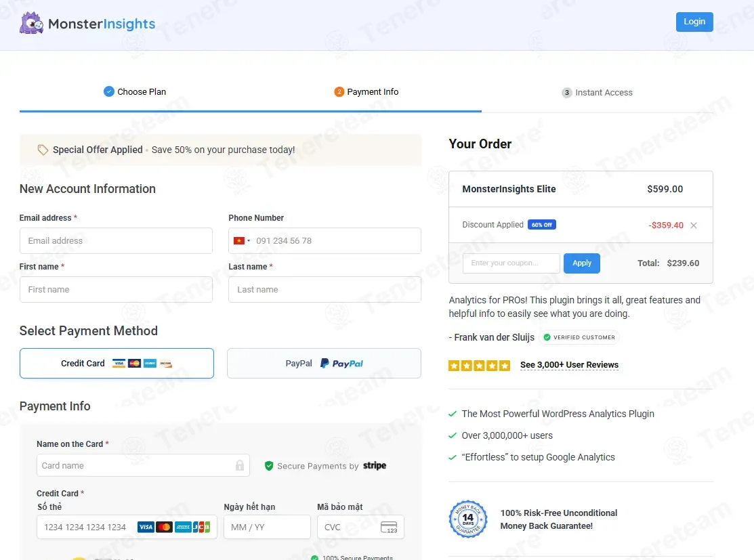
Task: Focus the Name on the Card field
Action: [x=143, y=465]
